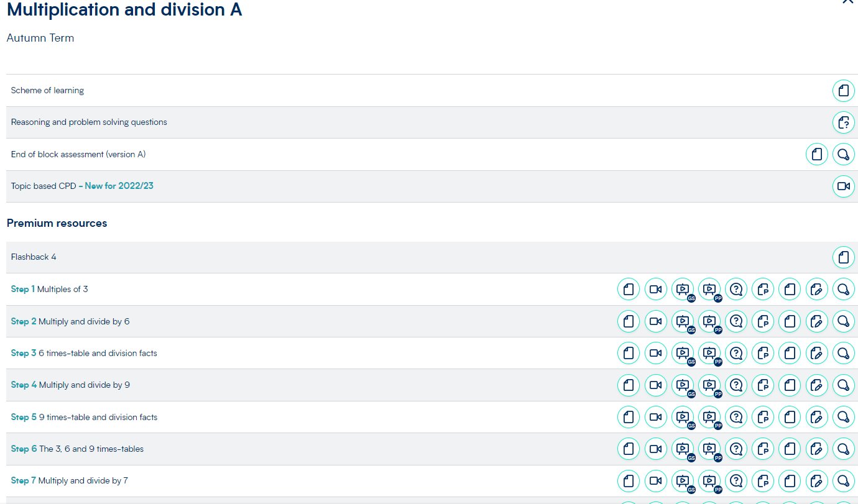The height and width of the screenshot is (504, 858).
Task: Open Step 2 GS presentation icon
Action: tap(683, 321)
